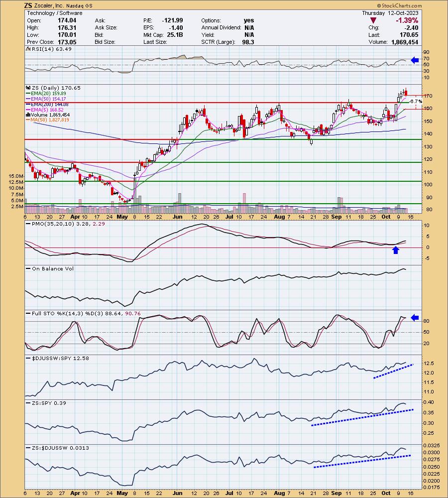Click the ZS:$DJUSSW 0.0313 panel label

click(60, 448)
